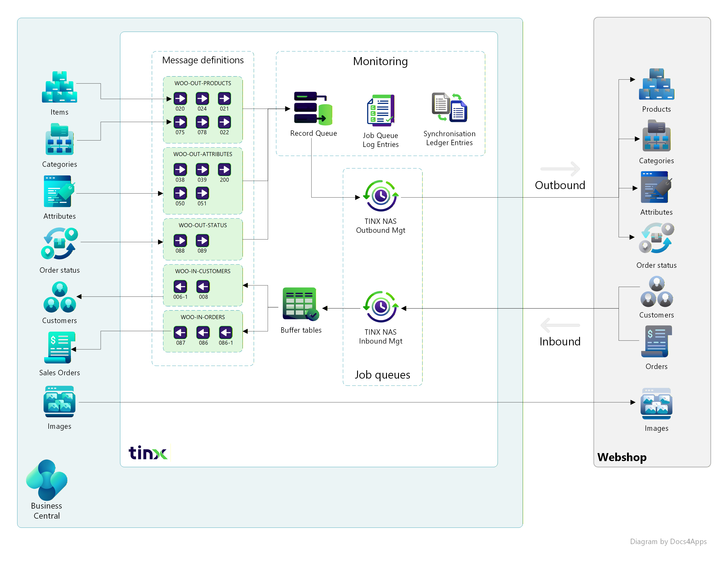Select message arrow 078
Screen dimensions: 728x563
point(202,122)
